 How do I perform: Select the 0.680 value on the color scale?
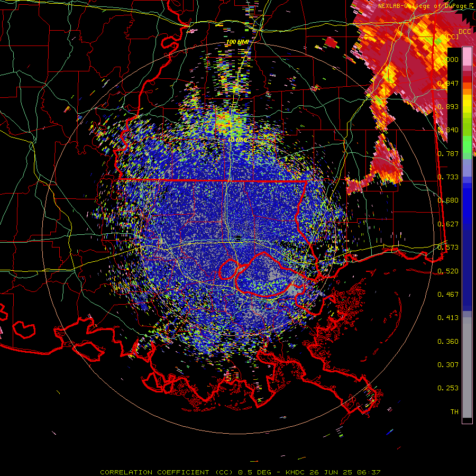pos(448,200)
